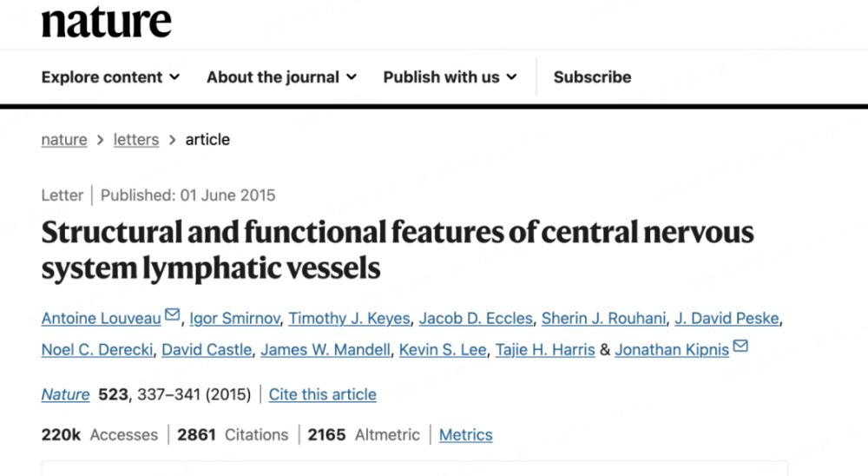View the article Metrics link
The height and width of the screenshot is (476, 868).
tap(465, 435)
